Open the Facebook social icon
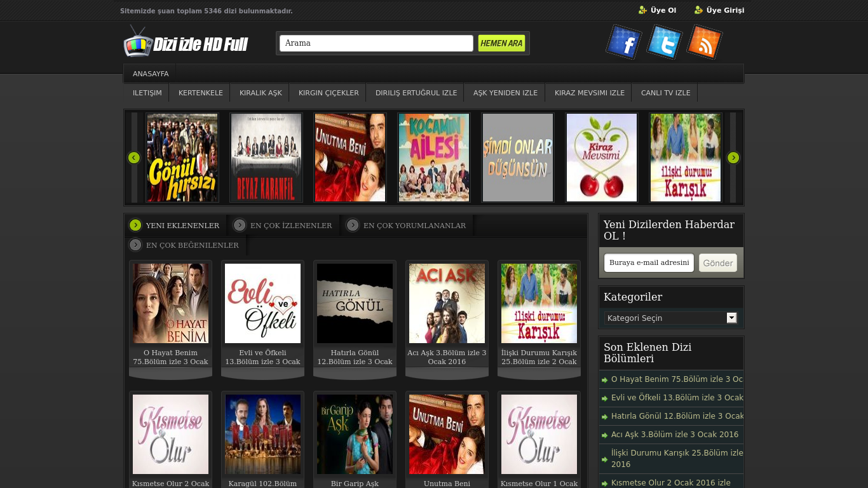This screenshot has height=488, width=868. [x=624, y=42]
